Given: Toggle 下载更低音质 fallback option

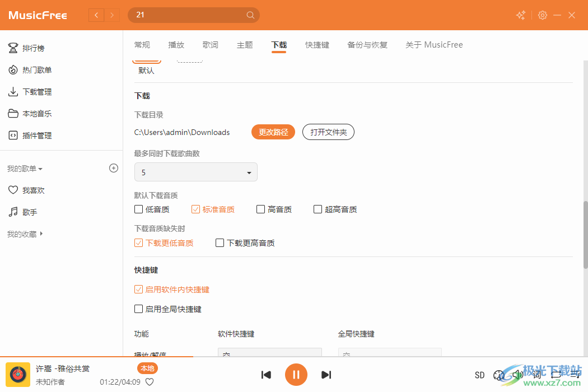Looking at the screenshot, I should tap(164, 243).
